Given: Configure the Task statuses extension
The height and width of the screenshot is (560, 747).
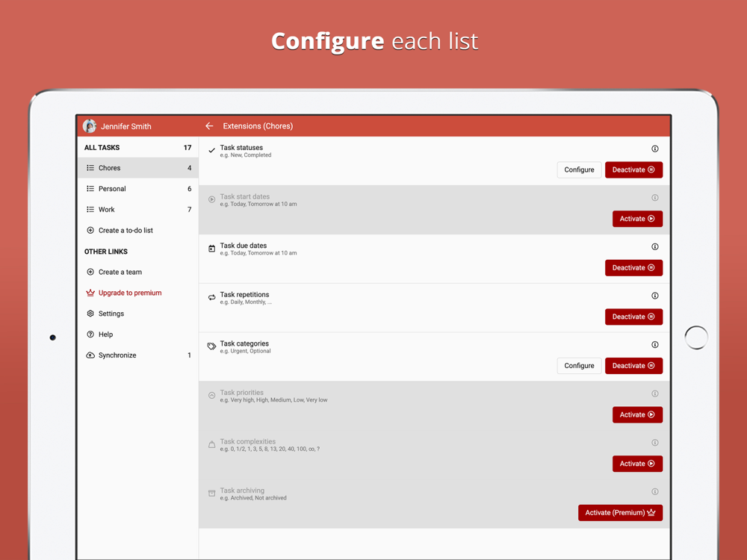Looking at the screenshot, I should (580, 170).
